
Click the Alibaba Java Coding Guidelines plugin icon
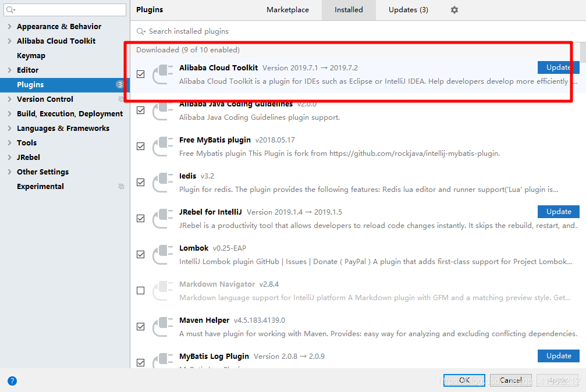pyautogui.click(x=162, y=111)
